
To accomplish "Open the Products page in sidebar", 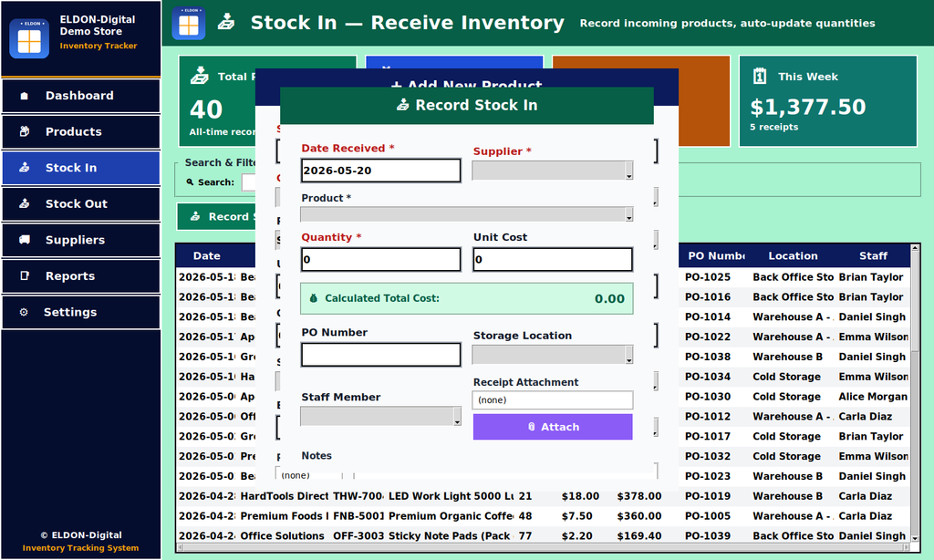I will 80,131.
